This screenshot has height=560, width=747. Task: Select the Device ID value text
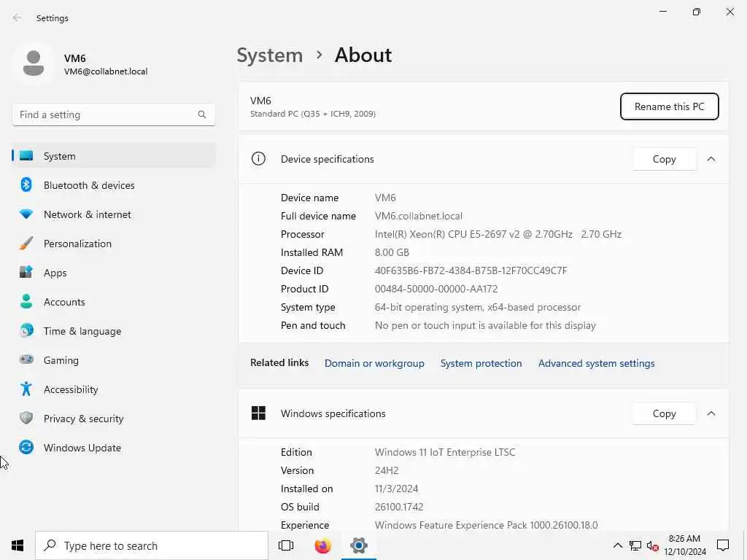coord(471,271)
